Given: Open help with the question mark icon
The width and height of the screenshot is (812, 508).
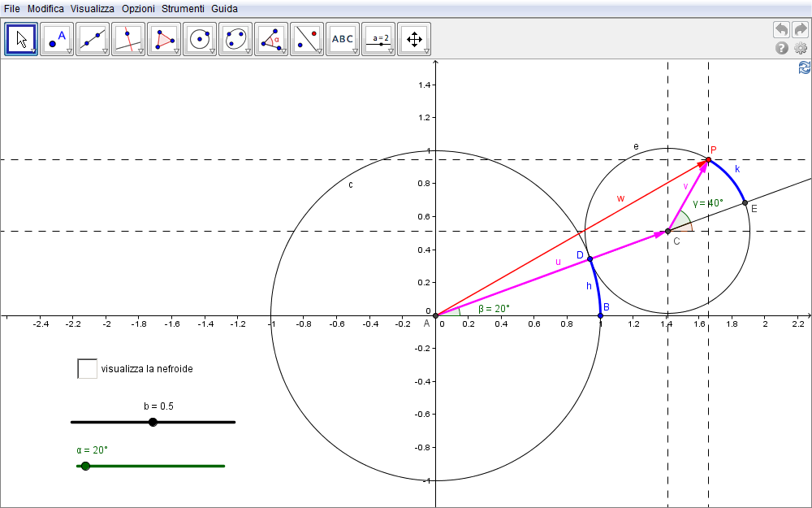Looking at the screenshot, I should point(782,48).
